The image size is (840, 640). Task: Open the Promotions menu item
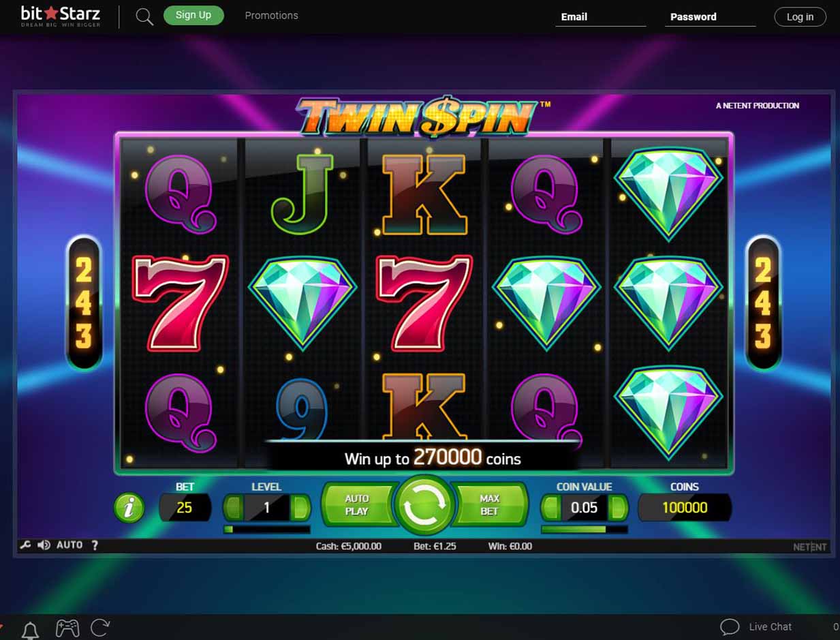(271, 16)
